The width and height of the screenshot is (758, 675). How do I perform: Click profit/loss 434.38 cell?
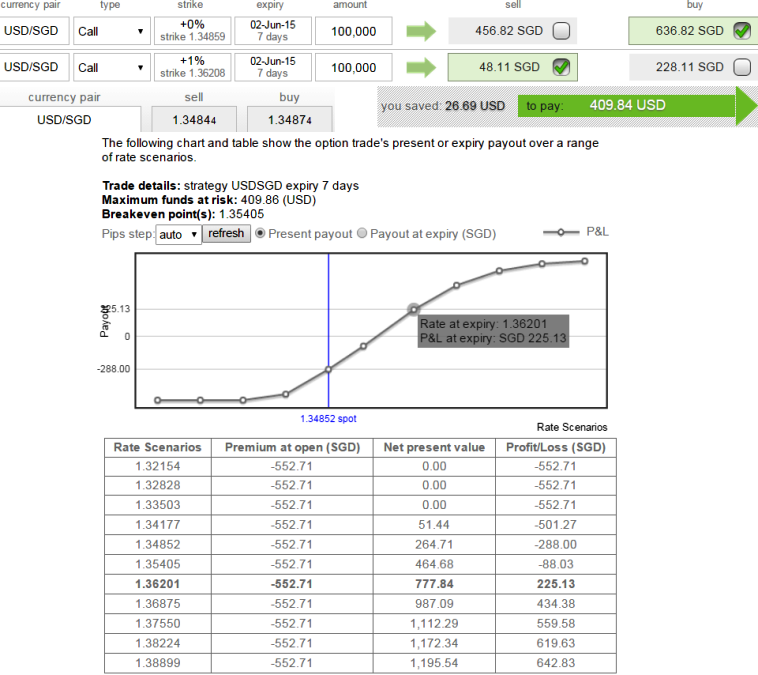point(556,604)
